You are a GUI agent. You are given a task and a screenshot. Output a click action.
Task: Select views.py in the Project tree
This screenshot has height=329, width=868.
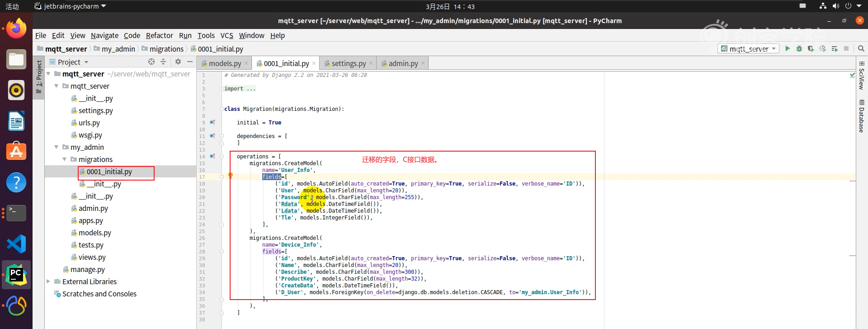click(x=92, y=257)
